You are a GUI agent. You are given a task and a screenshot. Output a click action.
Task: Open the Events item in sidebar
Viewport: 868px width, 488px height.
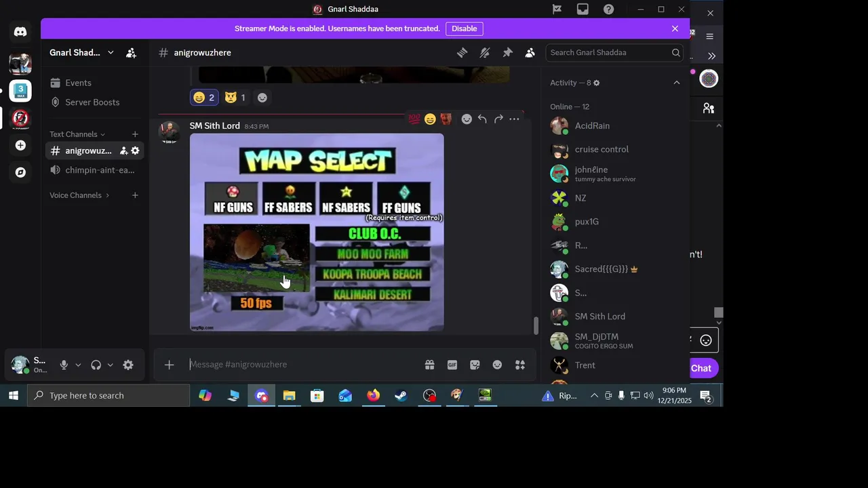pos(95,83)
